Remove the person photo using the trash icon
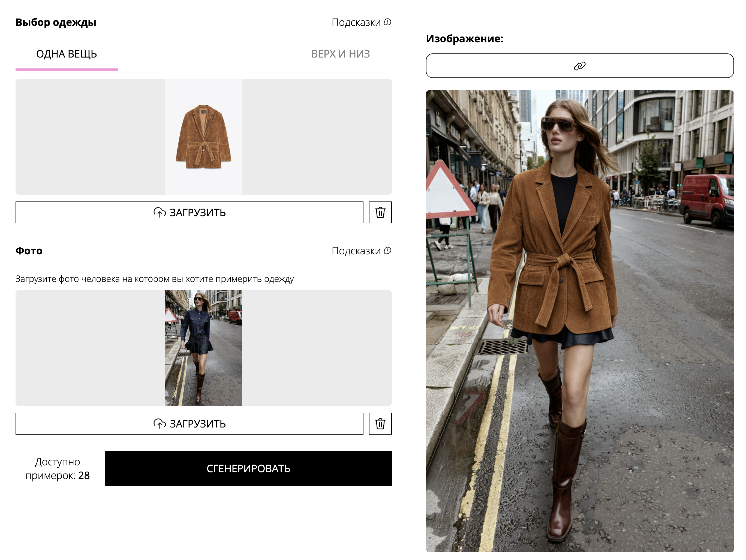This screenshot has width=746, height=560. pos(380,423)
